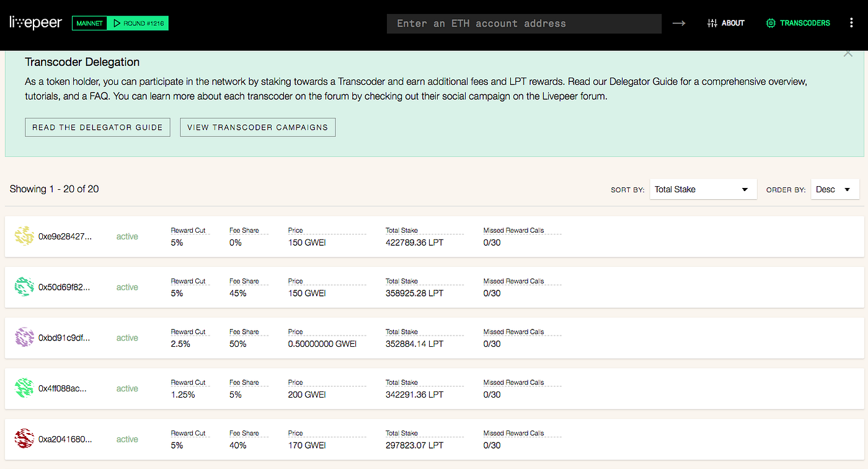Click purple identicon of 0xbd91c9df
The width and height of the screenshot is (868, 469).
click(x=24, y=338)
